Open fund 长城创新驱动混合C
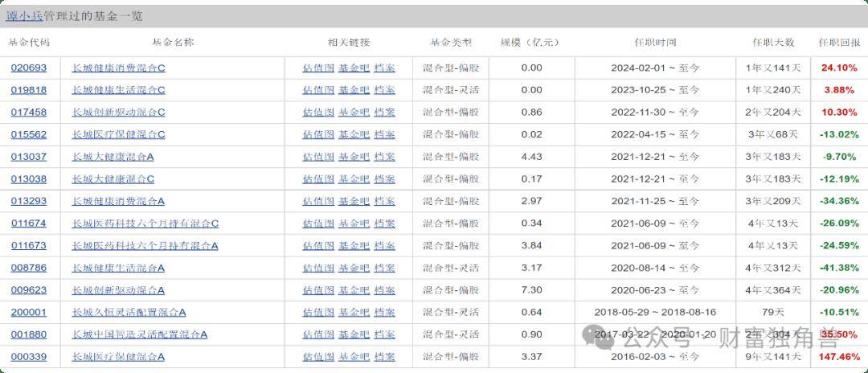Viewport: 868px width, 373px height. [118, 113]
